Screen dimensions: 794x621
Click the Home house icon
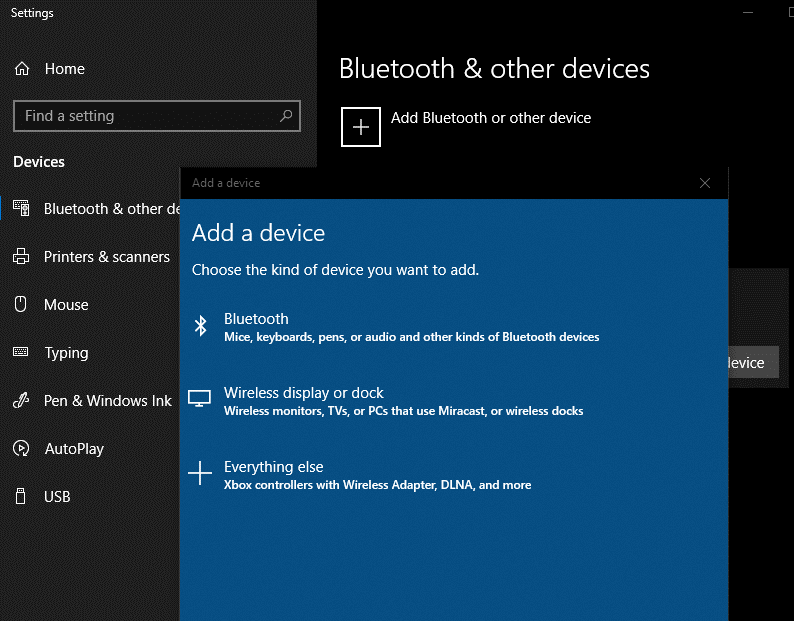tap(22, 68)
